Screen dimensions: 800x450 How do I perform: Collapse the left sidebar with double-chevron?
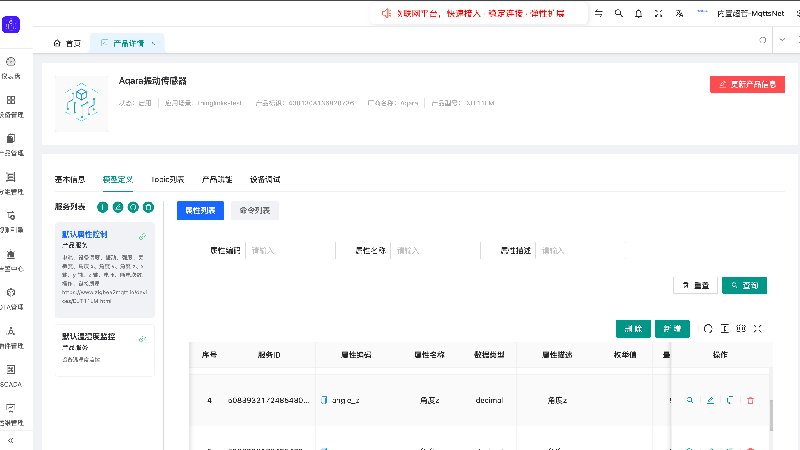10,440
